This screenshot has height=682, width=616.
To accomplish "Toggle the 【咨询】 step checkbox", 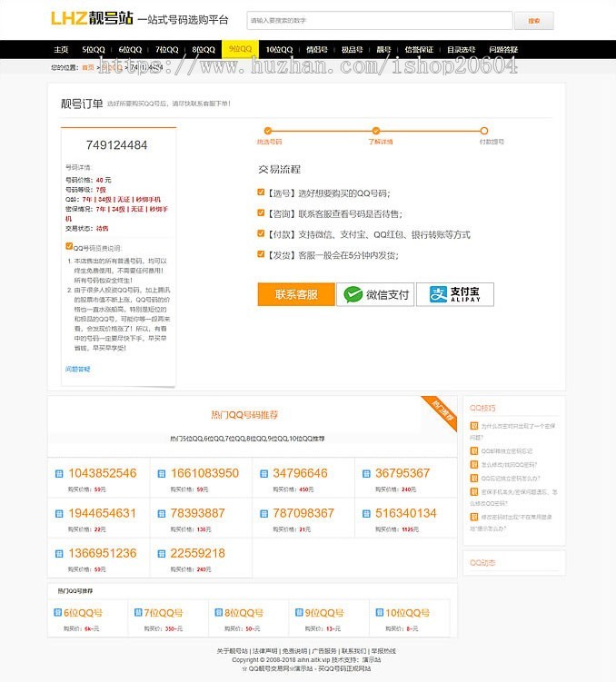I will pos(261,213).
